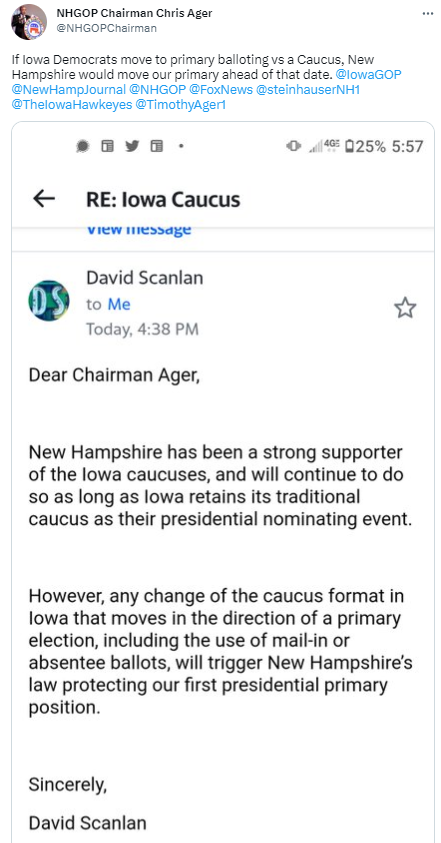
Task: Open the @NewHampJournal mention
Action: coord(68,90)
